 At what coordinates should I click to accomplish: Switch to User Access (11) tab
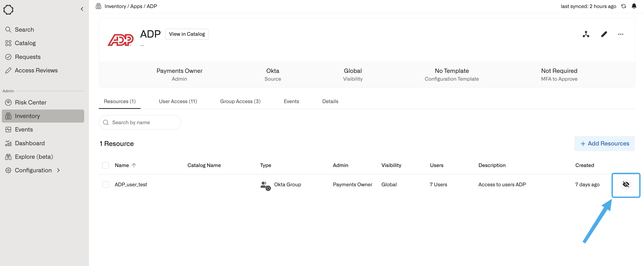(178, 101)
